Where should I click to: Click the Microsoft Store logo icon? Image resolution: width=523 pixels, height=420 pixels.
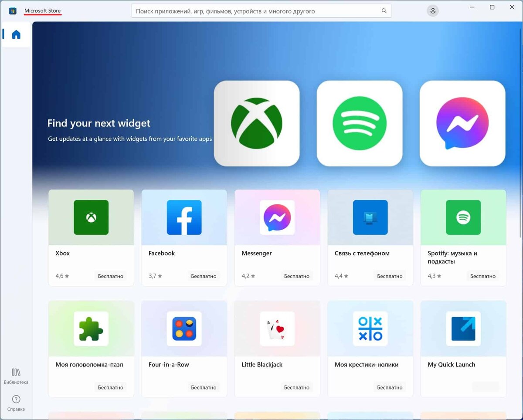click(13, 10)
